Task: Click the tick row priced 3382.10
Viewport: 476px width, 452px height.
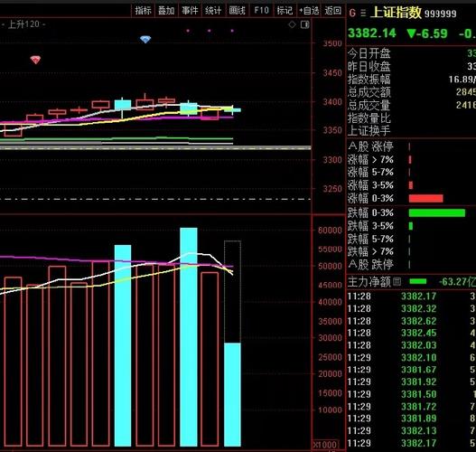Action: (x=411, y=357)
